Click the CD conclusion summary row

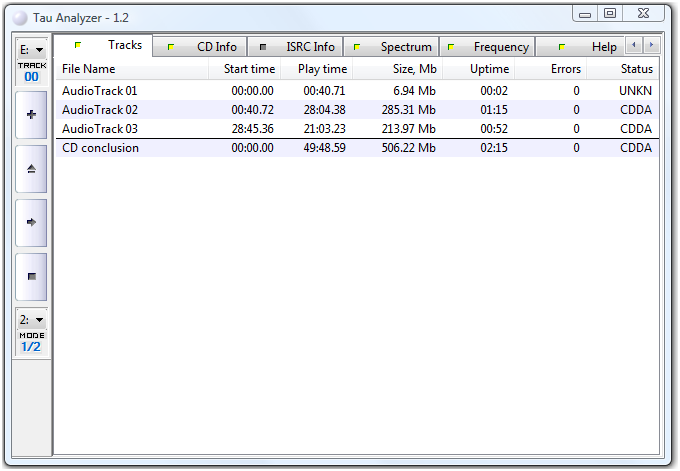pos(101,148)
